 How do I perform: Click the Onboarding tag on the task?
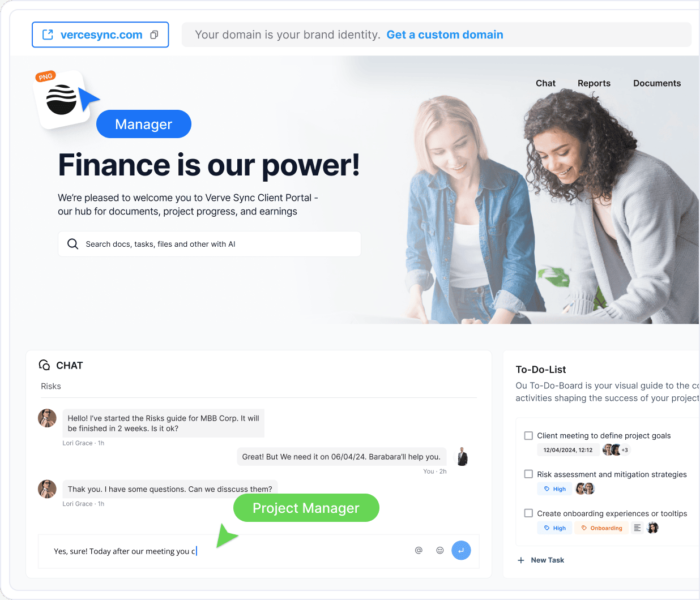[601, 528]
